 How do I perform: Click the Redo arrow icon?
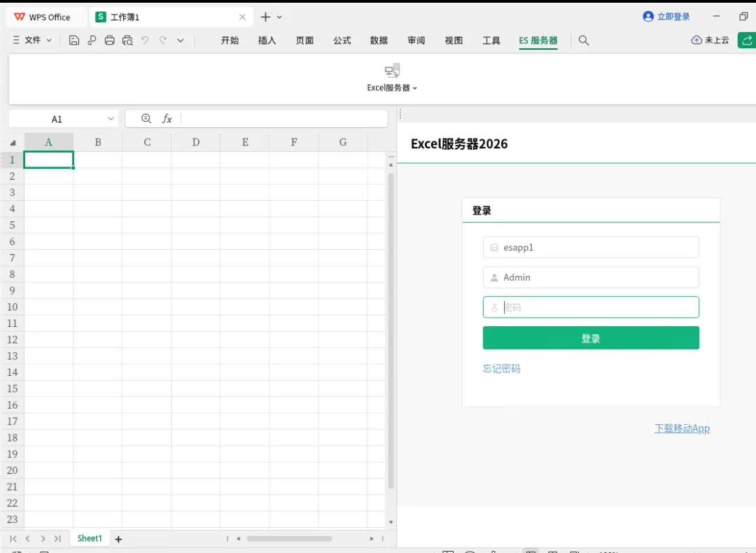[163, 41]
